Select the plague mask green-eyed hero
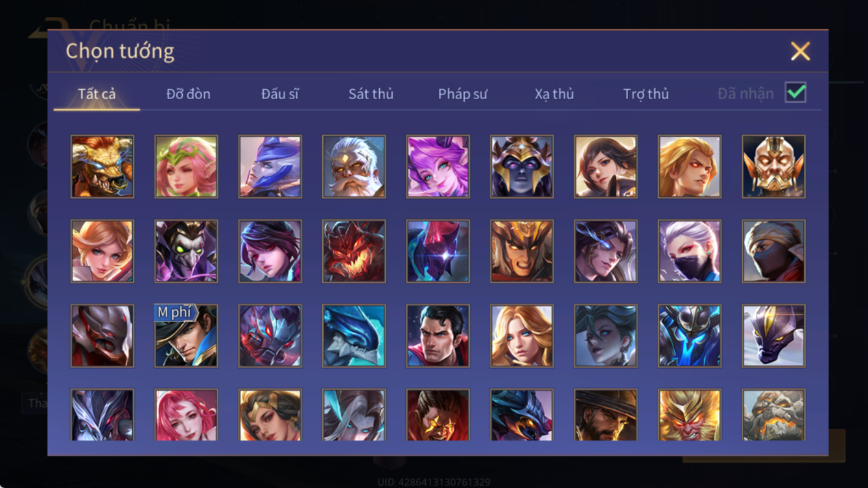 pyautogui.click(x=186, y=251)
